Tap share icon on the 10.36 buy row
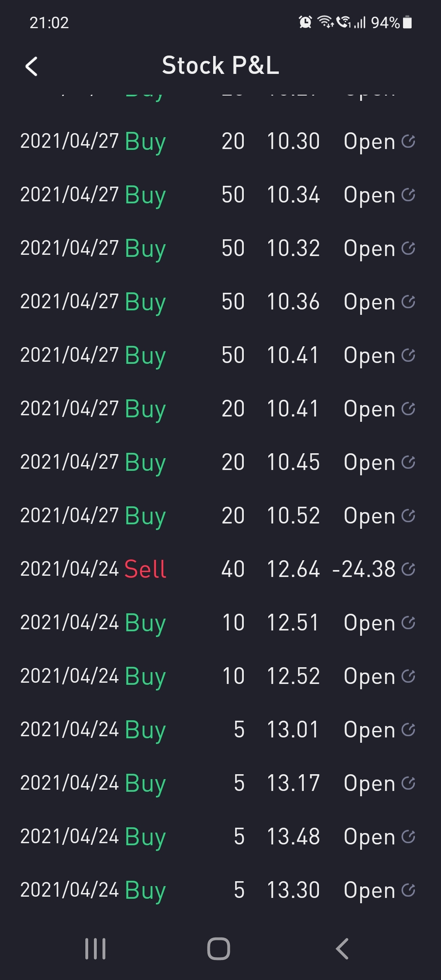The image size is (441, 980). point(408,302)
